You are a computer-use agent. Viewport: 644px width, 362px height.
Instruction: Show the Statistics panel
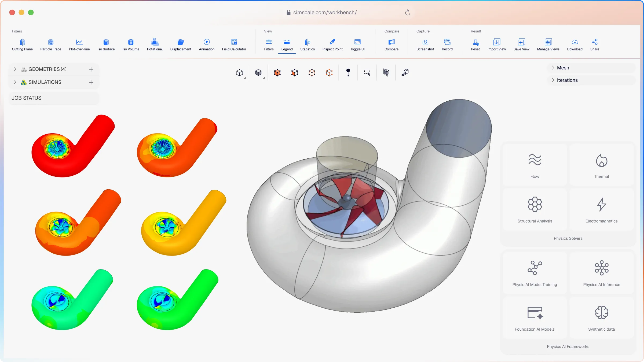click(x=308, y=45)
